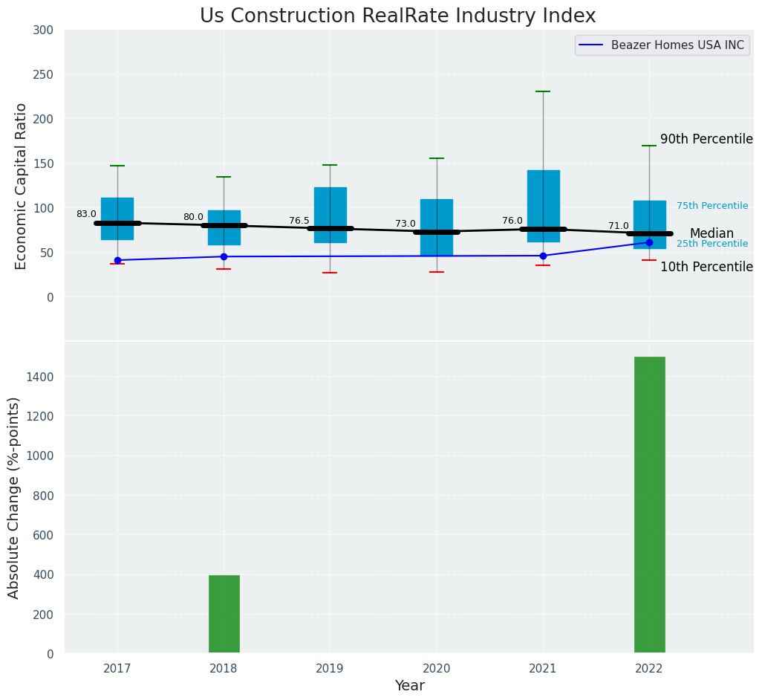The image size is (762, 700).
Task: Click the 71.0 median value label
Action: (618, 226)
